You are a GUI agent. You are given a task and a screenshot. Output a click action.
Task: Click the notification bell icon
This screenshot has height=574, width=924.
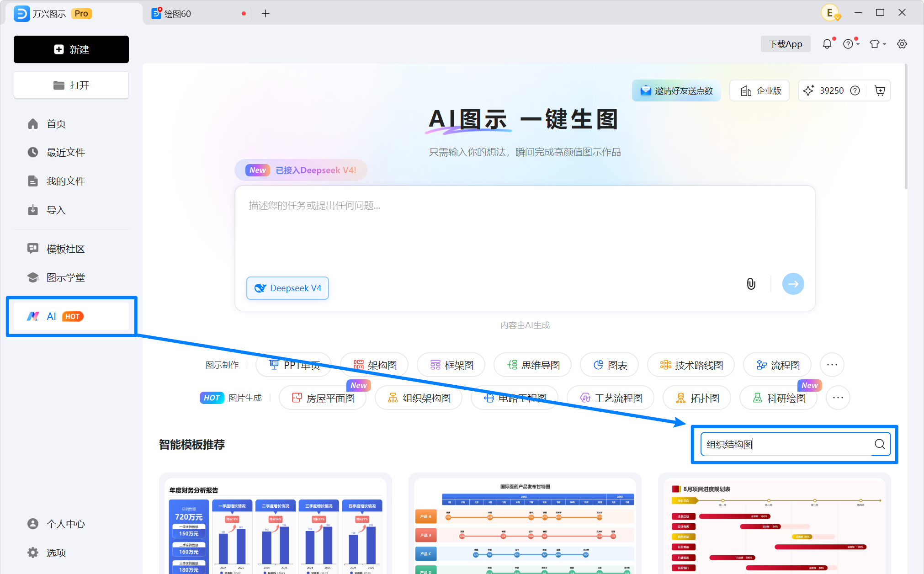(x=827, y=44)
